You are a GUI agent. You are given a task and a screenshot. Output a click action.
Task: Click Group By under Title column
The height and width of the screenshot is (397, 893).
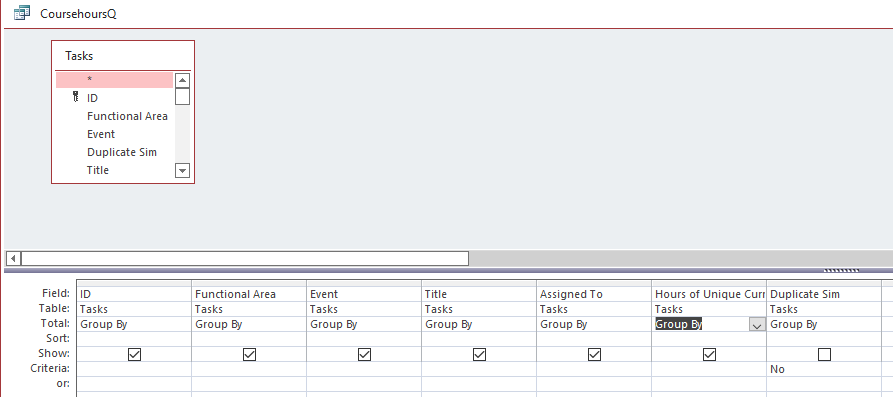tap(449, 324)
